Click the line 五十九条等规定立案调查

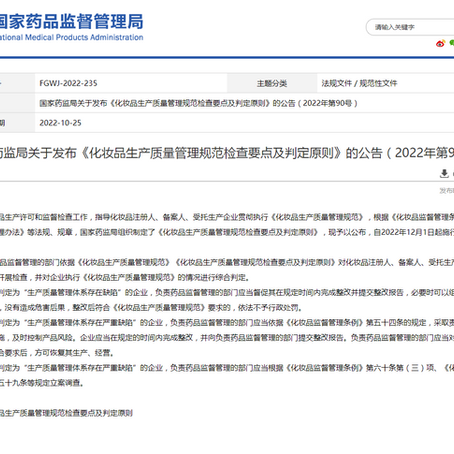pos(42,383)
